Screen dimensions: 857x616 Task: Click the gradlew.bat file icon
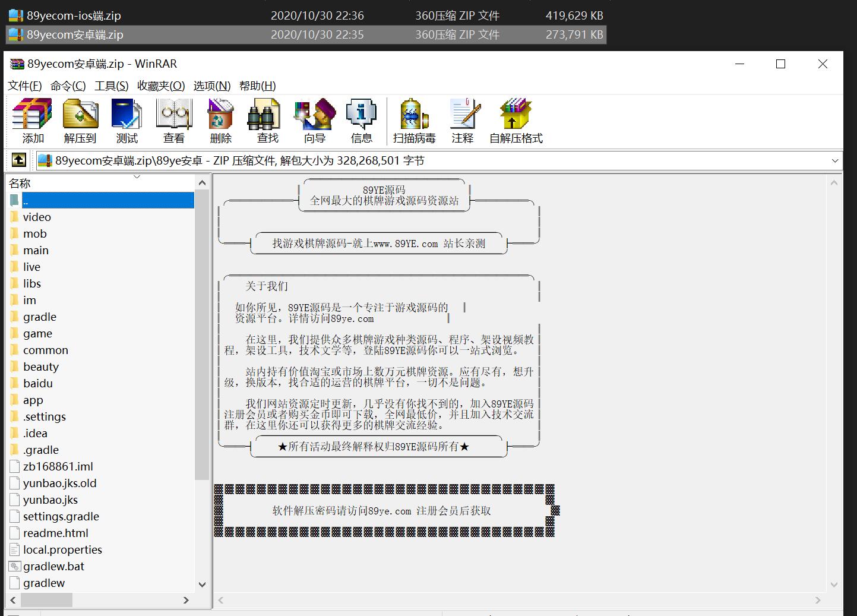point(15,566)
